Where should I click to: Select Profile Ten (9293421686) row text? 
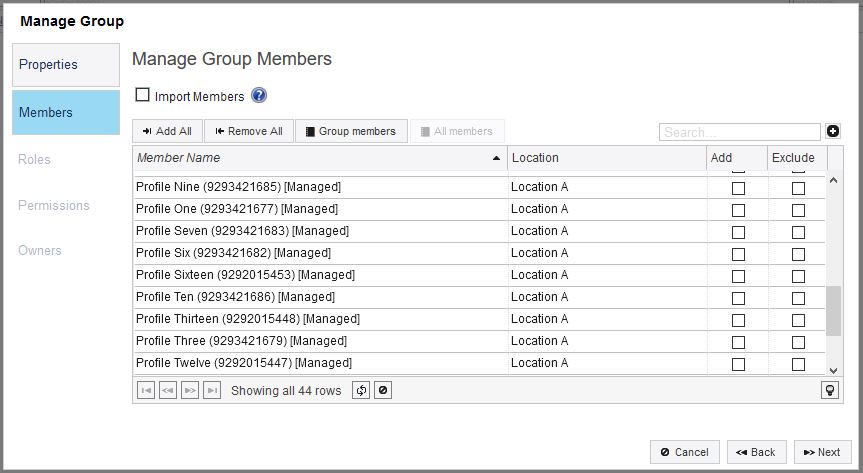coord(235,297)
